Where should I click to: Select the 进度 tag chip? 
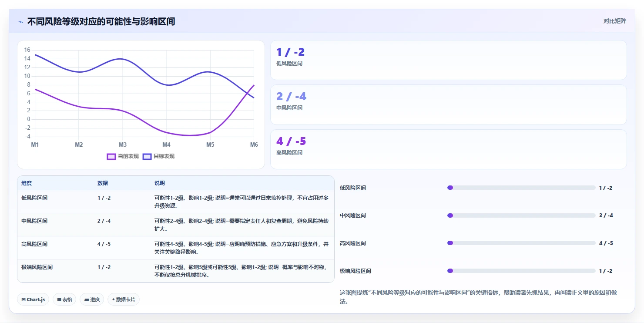(x=92, y=299)
